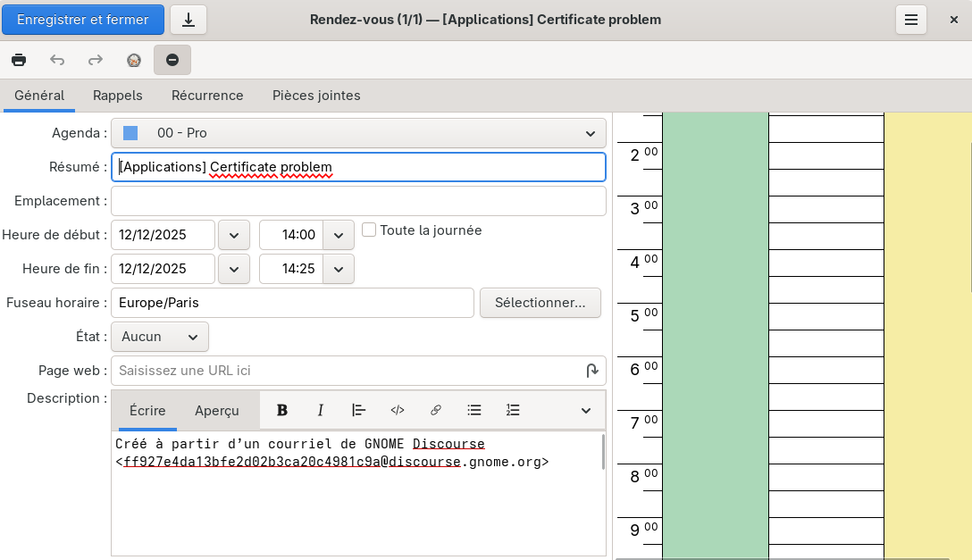
Task: Click the download arrow button in the header
Action: coord(189,20)
